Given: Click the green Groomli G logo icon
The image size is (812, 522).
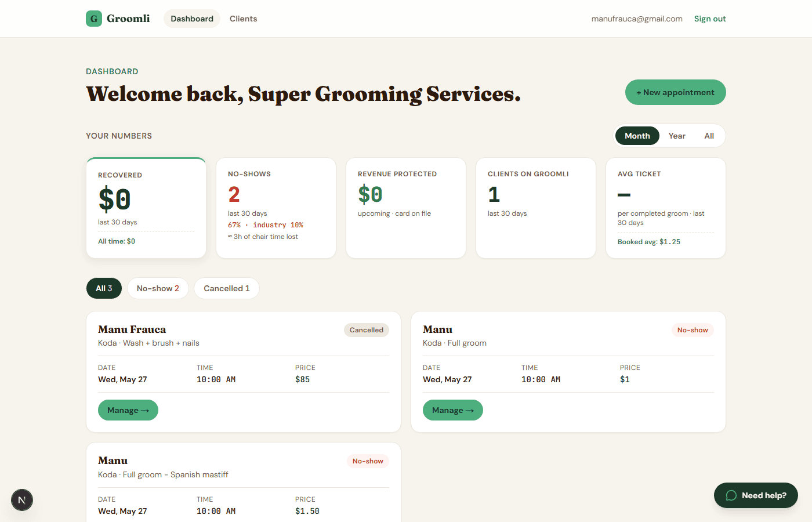Looking at the screenshot, I should (x=94, y=19).
